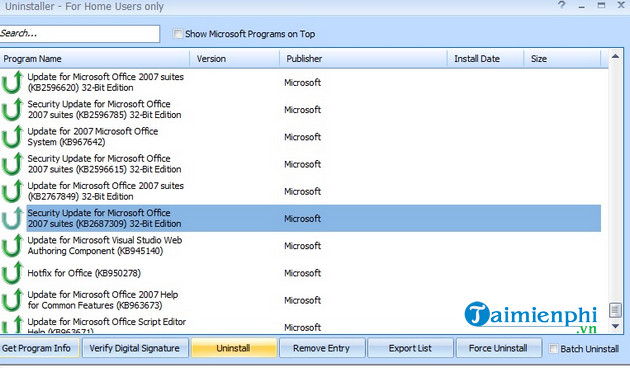Sort by Program Name column header
The image size is (630, 368).
point(94,59)
